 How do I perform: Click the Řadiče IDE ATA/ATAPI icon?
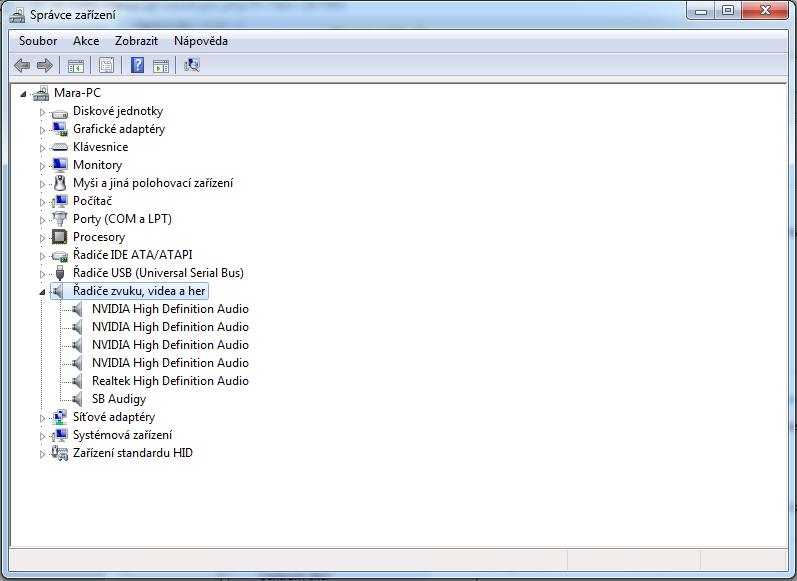(59, 256)
